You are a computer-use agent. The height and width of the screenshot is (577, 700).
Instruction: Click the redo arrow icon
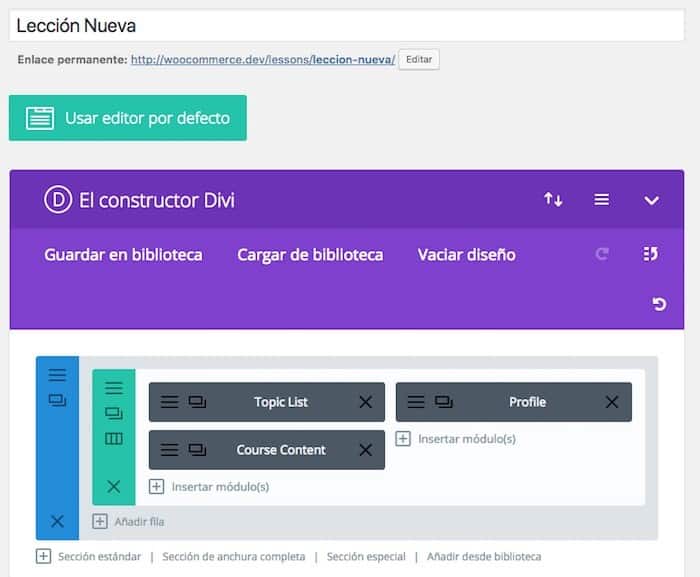[602, 254]
